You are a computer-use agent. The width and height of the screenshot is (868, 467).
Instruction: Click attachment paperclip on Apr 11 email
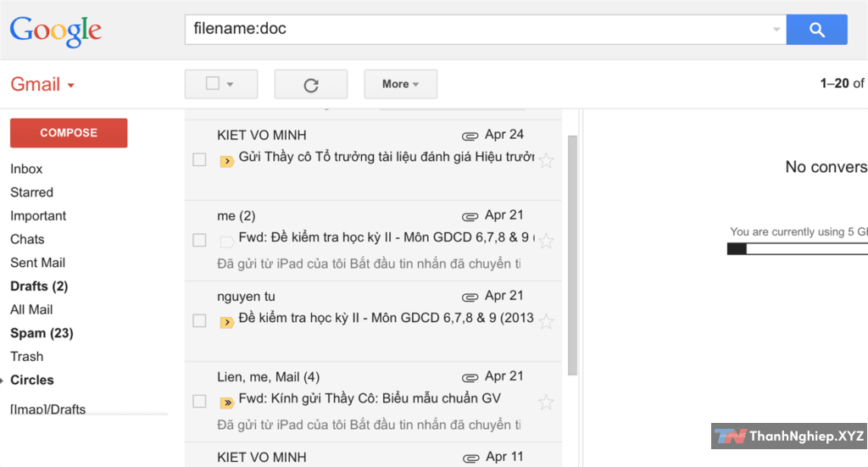pos(470,458)
